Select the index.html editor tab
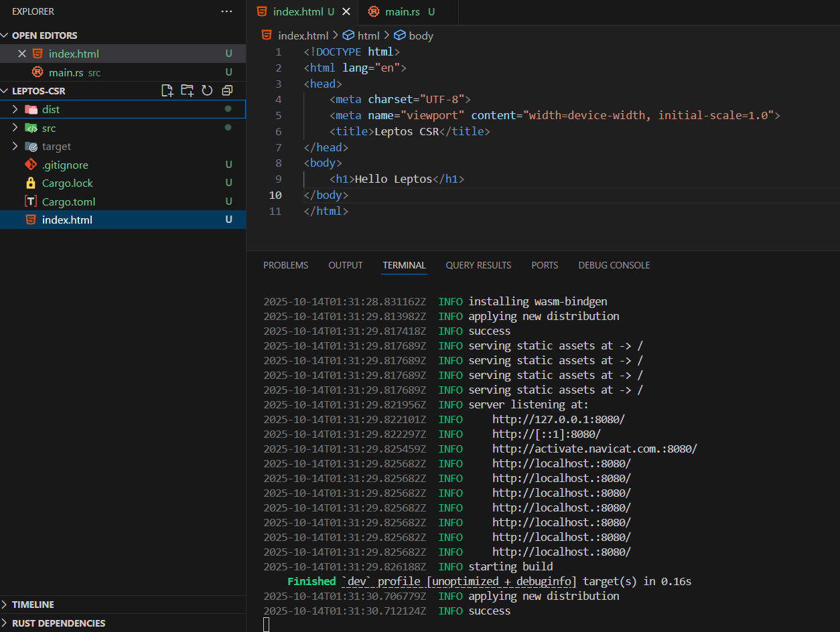840x632 pixels. [302, 11]
